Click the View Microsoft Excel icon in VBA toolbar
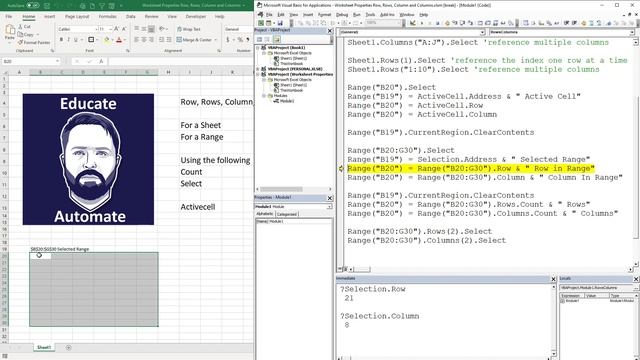This screenshot has width=640, height=360. click(x=261, y=23)
